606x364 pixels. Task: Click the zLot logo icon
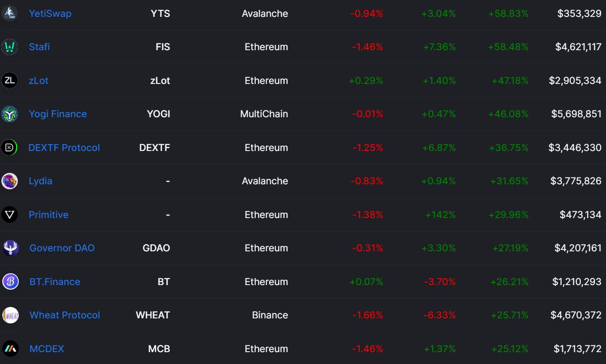click(10, 81)
